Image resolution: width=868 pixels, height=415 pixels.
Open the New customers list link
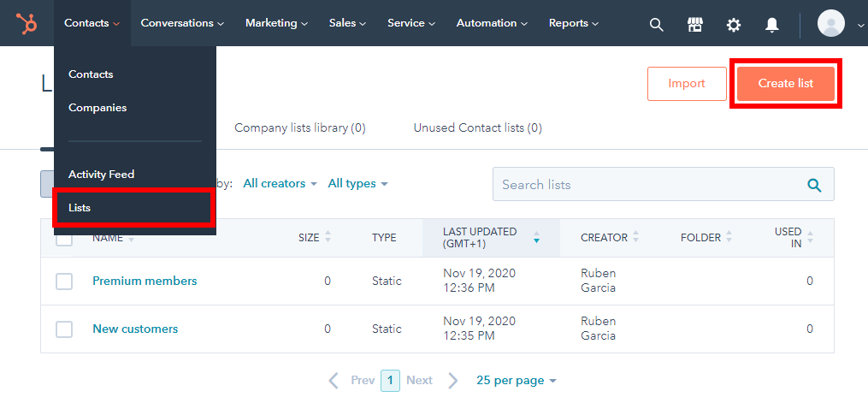[x=135, y=329]
